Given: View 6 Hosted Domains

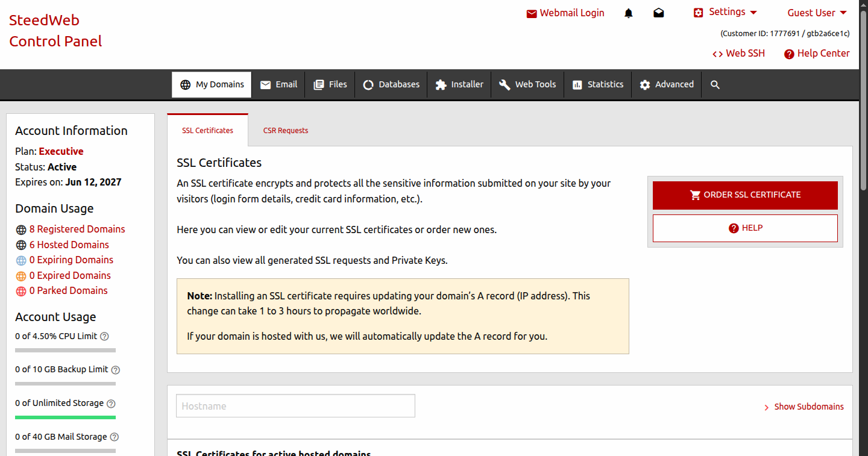Looking at the screenshot, I should pos(69,245).
